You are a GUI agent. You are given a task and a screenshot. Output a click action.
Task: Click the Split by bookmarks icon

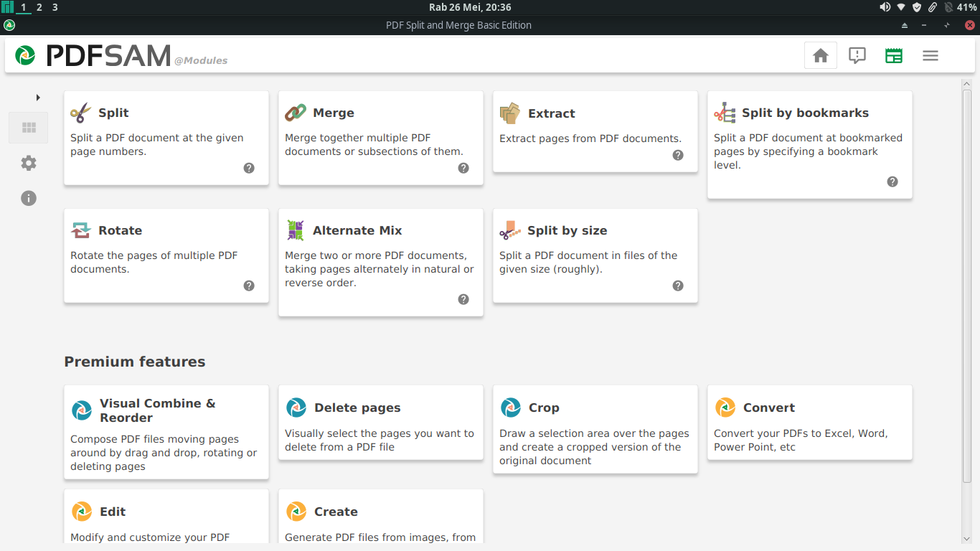[x=725, y=113]
